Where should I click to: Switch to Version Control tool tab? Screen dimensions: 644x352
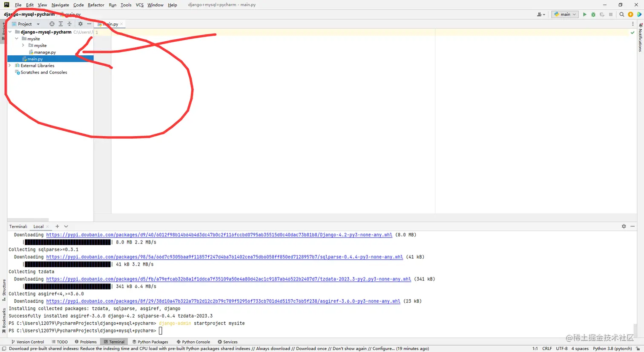[28, 342]
